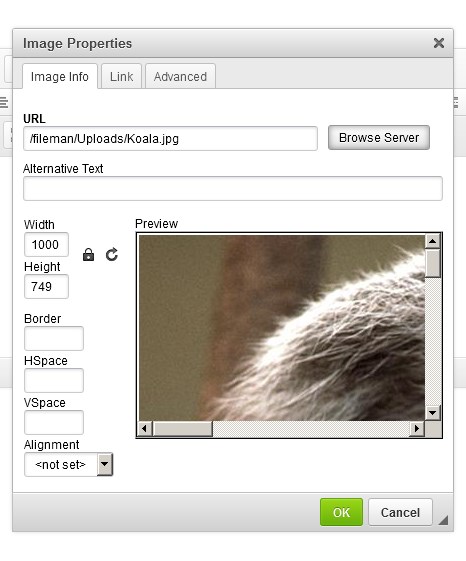This screenshot has height=561, width=466.
Task: Focus the Alternative Text field
Action: (x=233, y=188)
